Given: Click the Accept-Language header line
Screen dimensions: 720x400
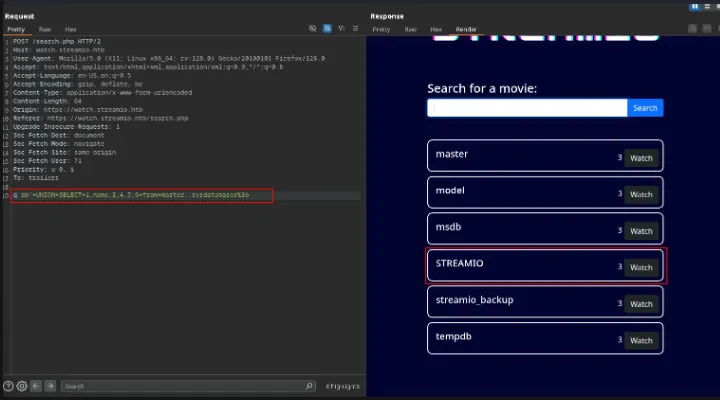Looking at the screenshot, I should pyautogui.click(x=72, y=75).
